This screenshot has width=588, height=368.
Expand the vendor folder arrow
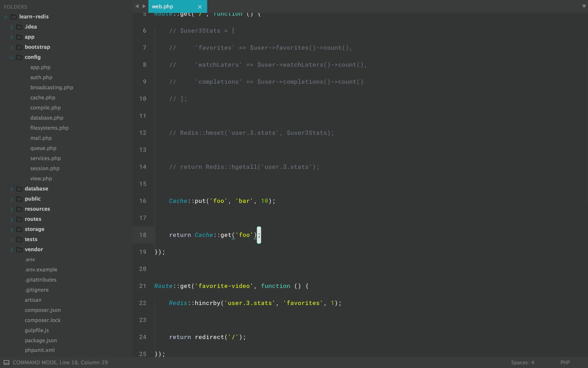[x=11, y=249]
